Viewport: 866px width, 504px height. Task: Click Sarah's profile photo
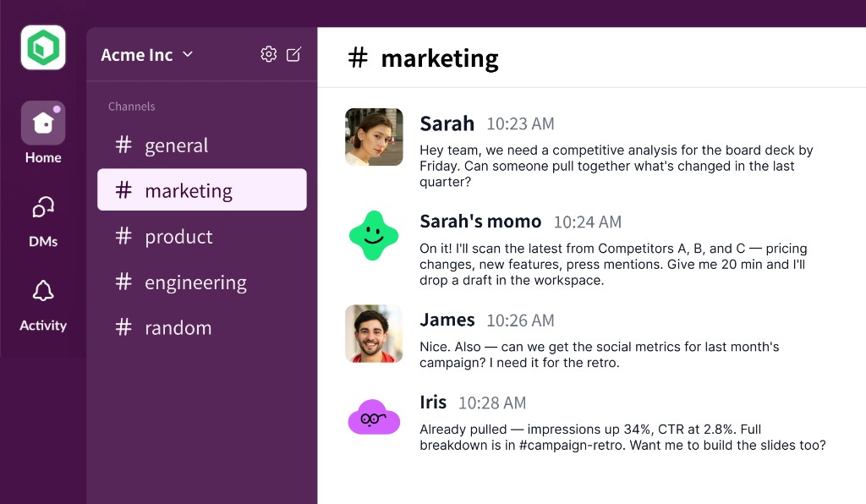[x=374, y=136]
